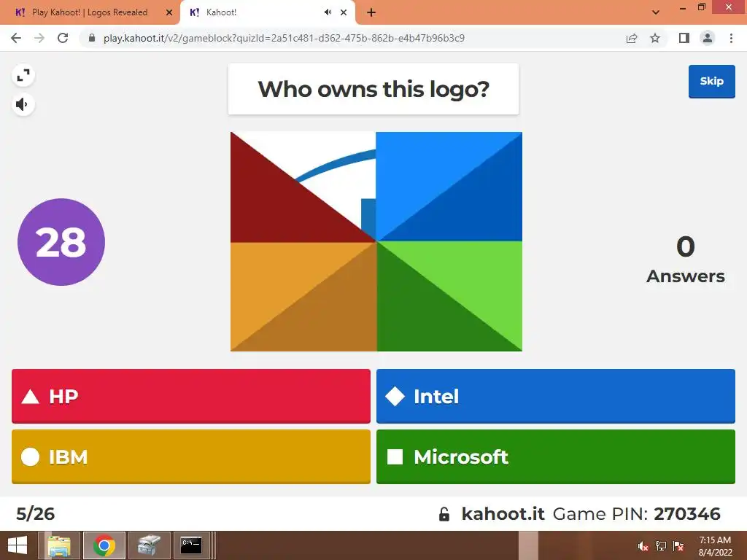Viewport: 747px width, 560px height.
Task: Select the HP answer
Action: pyautogui.click(x=191, y=396)
